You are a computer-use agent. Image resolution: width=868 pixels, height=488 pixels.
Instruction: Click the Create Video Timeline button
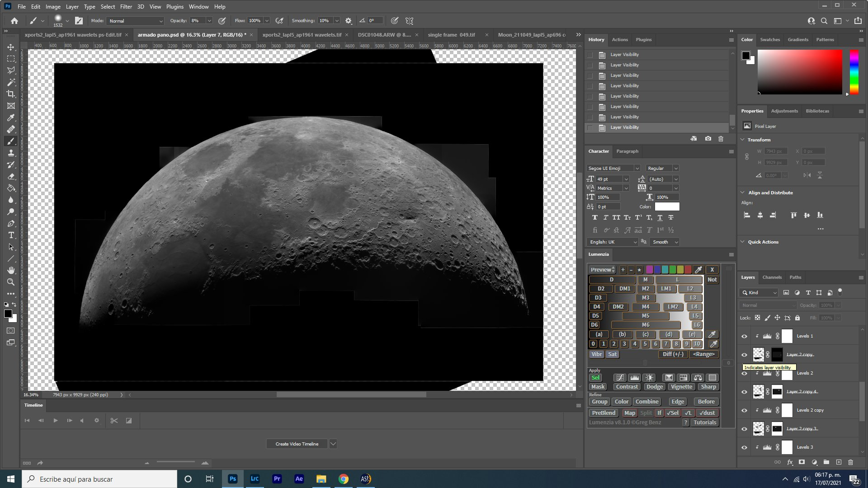coord(297,444)
